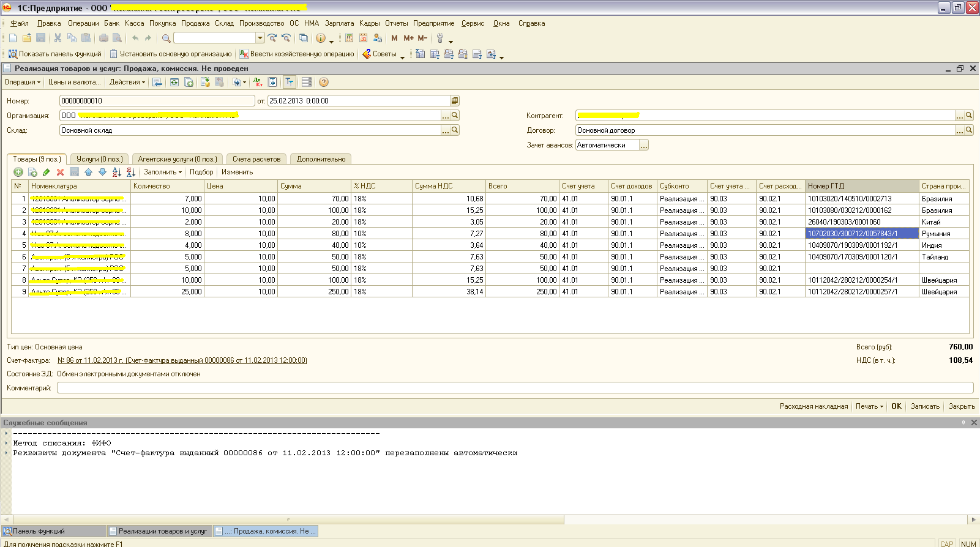Screen dimensions: 980x547
Task: Open the Договор field ellipsis selector
Action: [x=960, y=130]
